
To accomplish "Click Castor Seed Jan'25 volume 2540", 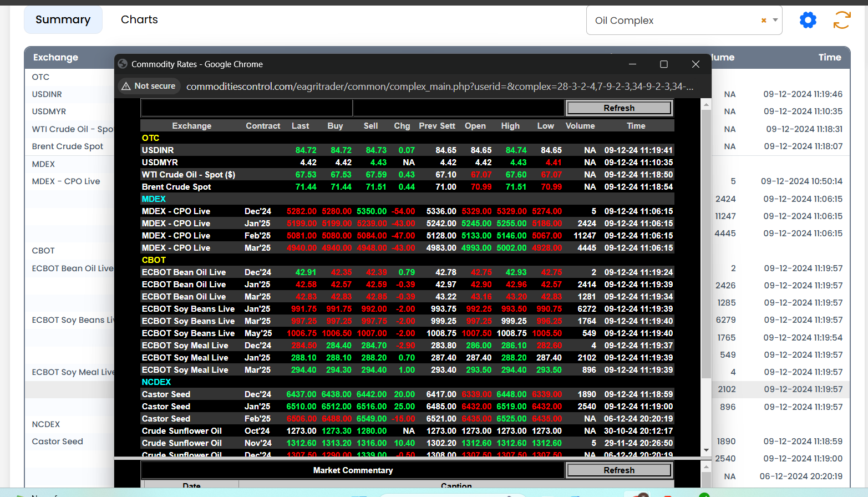I will 587,407.
